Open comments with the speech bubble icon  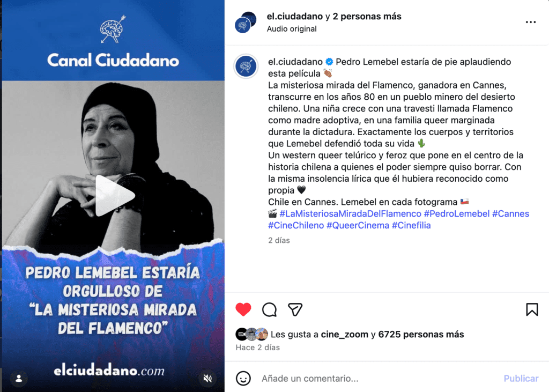click(269, 309)
